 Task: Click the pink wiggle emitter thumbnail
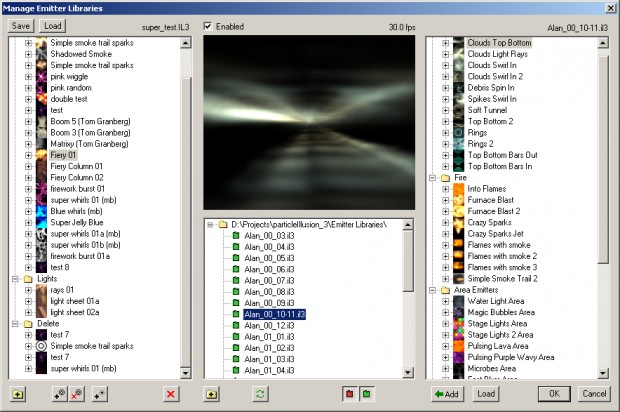[42, 76]
